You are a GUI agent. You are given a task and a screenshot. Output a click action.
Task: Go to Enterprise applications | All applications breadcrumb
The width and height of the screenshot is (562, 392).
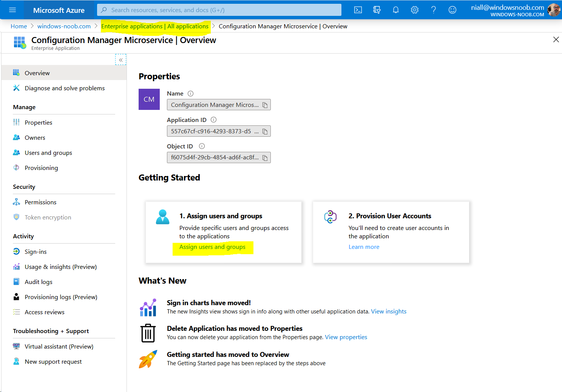tap(155, 26)
